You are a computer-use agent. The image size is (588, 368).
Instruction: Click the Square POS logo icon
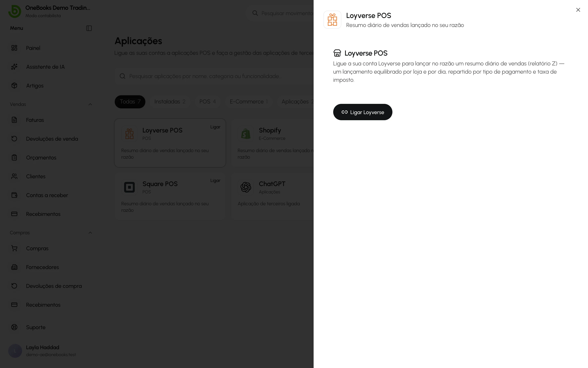(x=129, y=187)
